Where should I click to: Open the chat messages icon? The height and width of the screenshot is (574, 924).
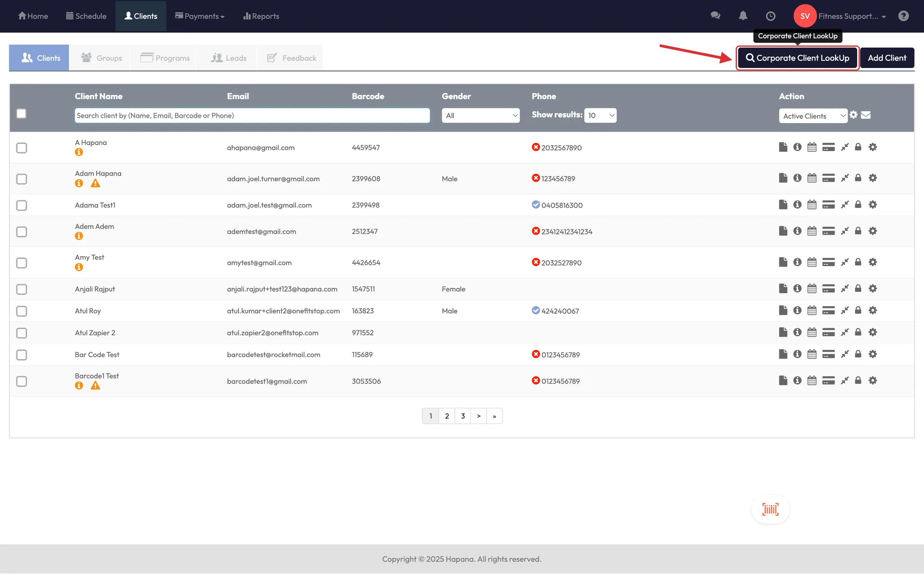tap(715, 16)
